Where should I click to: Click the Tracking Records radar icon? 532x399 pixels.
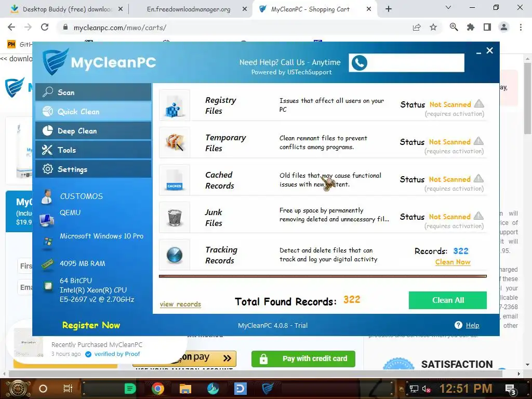point(175,255)
